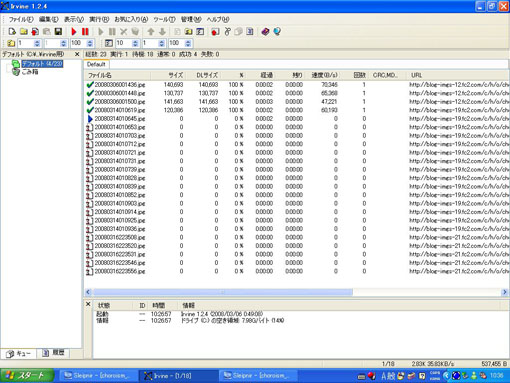This screenshot has height=383, width=510.
Task: Click the purple book icon in toolbar
Action: pyautogui.click(x=265, y=32)
